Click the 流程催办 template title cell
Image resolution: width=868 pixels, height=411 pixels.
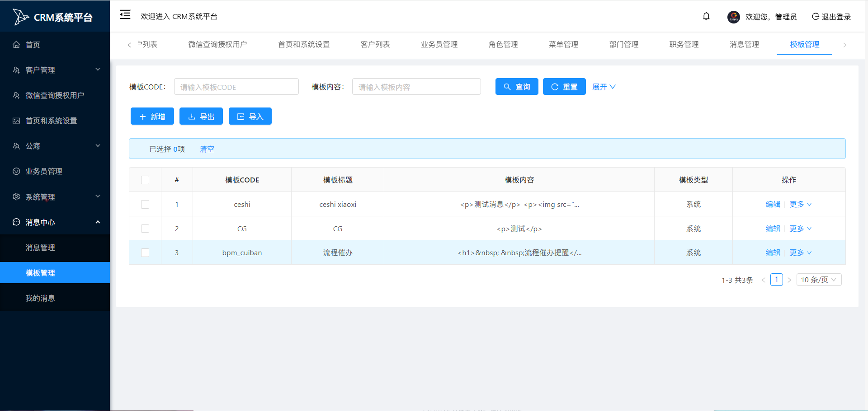[x=338, y=252]
